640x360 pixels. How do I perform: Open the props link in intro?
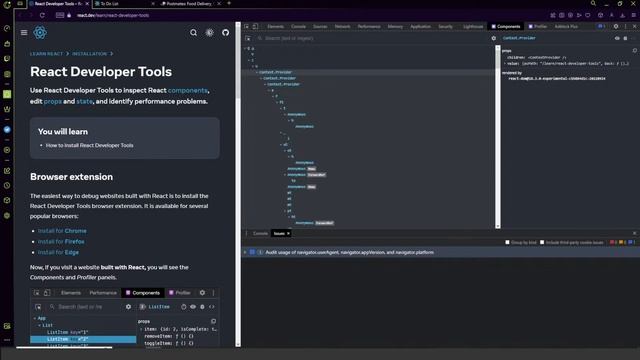pos(53,101)
